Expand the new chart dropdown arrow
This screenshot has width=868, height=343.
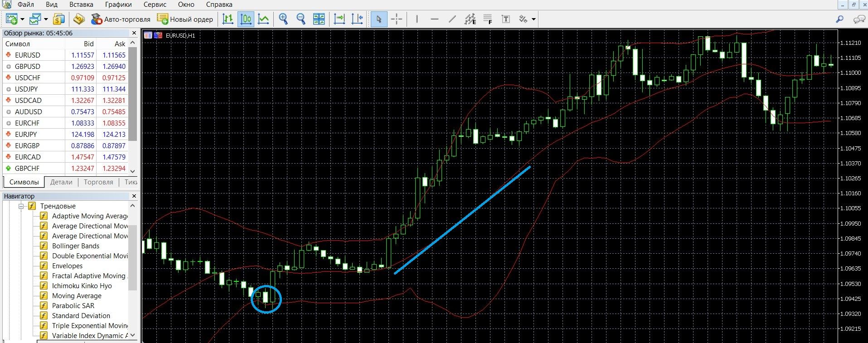[22, 19]
